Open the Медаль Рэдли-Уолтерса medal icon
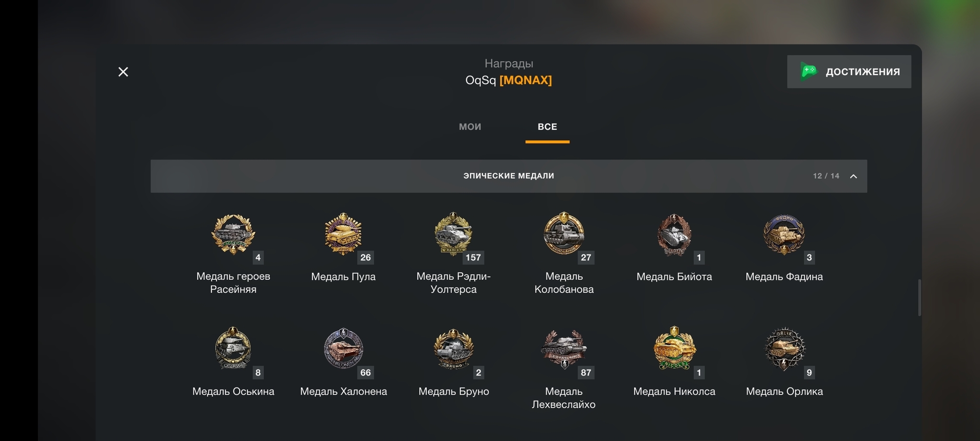Screen dimensions: 980x441 pyautogui.click(x=453, y=234)
